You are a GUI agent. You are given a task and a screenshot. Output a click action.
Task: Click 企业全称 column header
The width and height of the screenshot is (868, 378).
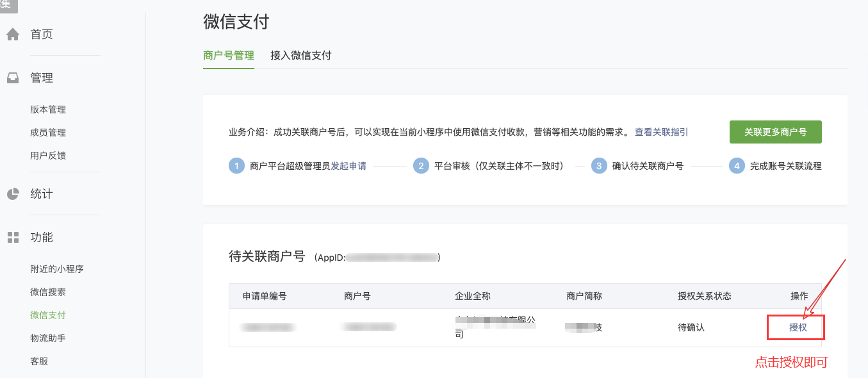tap(473, 296)
